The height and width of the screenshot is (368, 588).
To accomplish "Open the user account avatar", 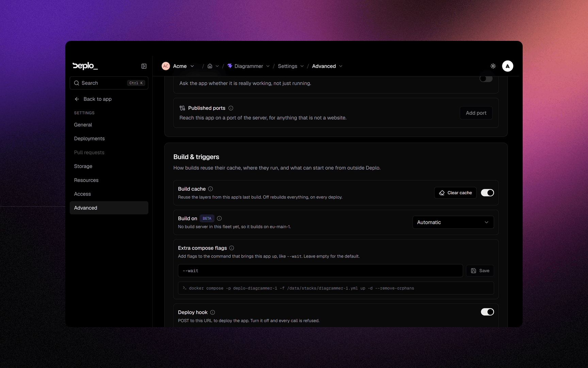I will tap(508, 66).
